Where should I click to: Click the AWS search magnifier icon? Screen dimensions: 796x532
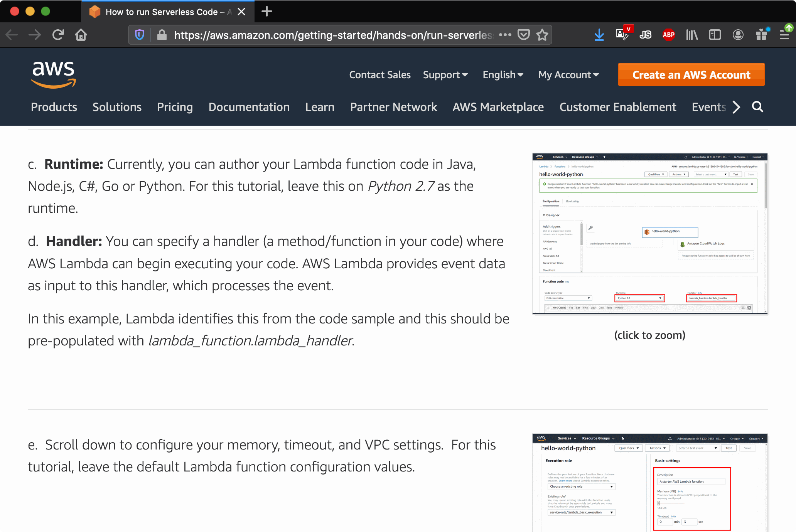pyautogui.click(x=757, y=107)
